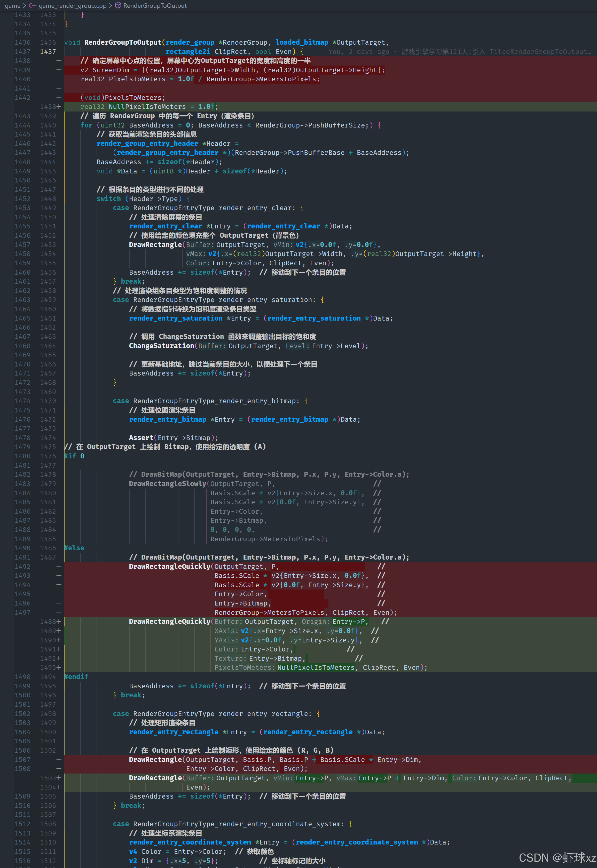Click the plus marker beside added line 1503

[x=59, y=778]
